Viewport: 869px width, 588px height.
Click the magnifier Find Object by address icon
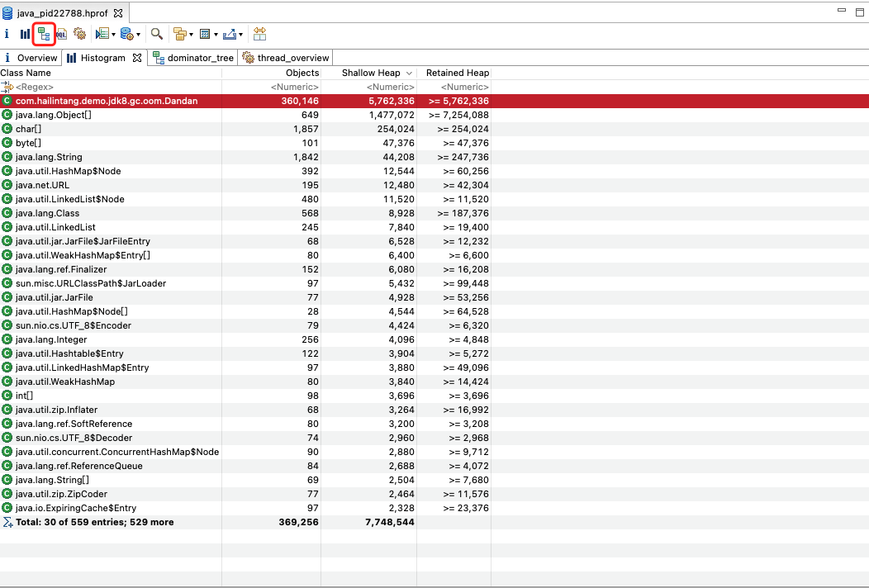[157, 34]
